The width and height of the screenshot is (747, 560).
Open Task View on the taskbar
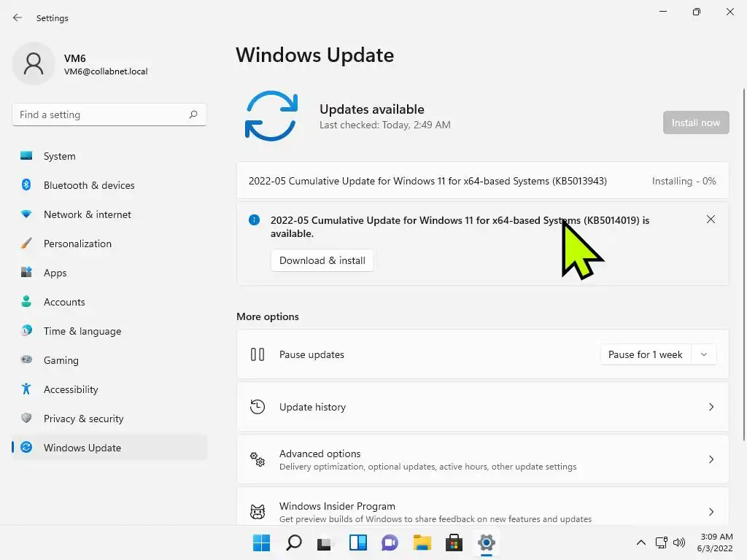tap(325, 542)
